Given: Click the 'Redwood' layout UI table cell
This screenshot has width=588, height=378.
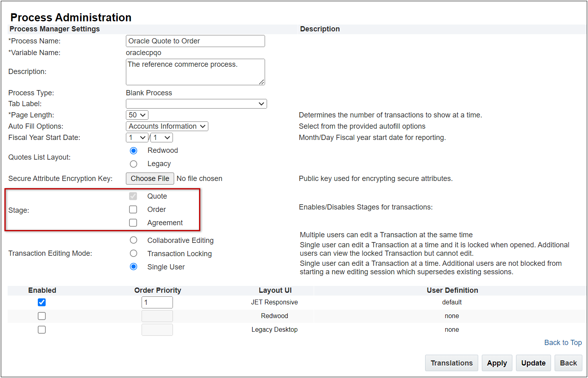Looking at the screenshot, I should point(275,316).
